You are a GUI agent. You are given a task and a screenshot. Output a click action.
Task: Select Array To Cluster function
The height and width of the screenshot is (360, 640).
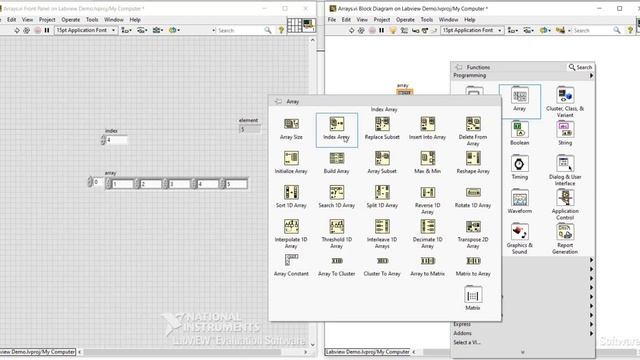point(337,266)
